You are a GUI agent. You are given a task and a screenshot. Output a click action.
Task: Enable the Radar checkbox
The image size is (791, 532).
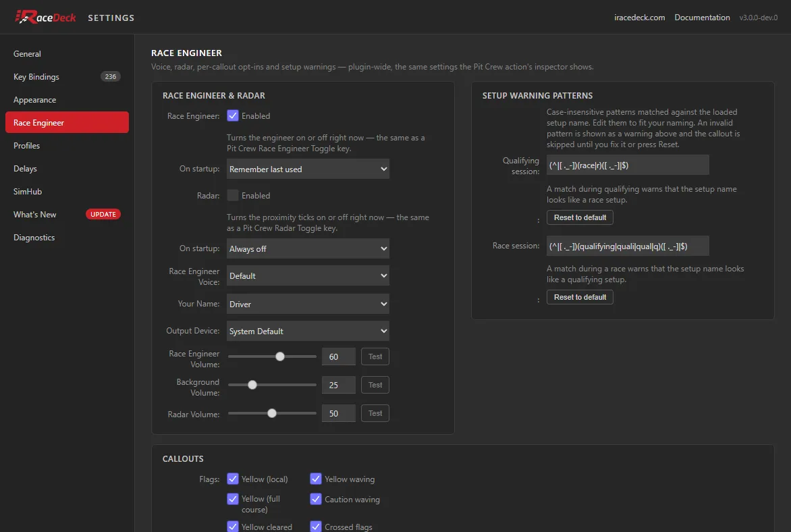233,195
